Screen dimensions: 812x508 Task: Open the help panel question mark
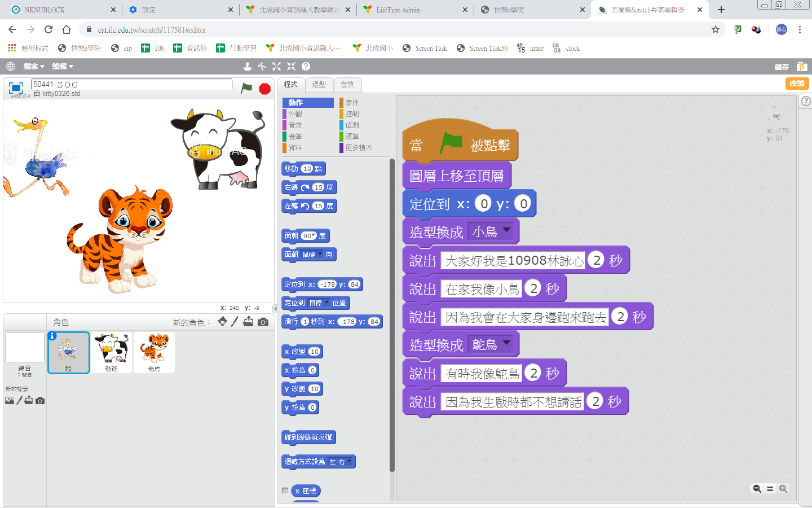[806, 101]
